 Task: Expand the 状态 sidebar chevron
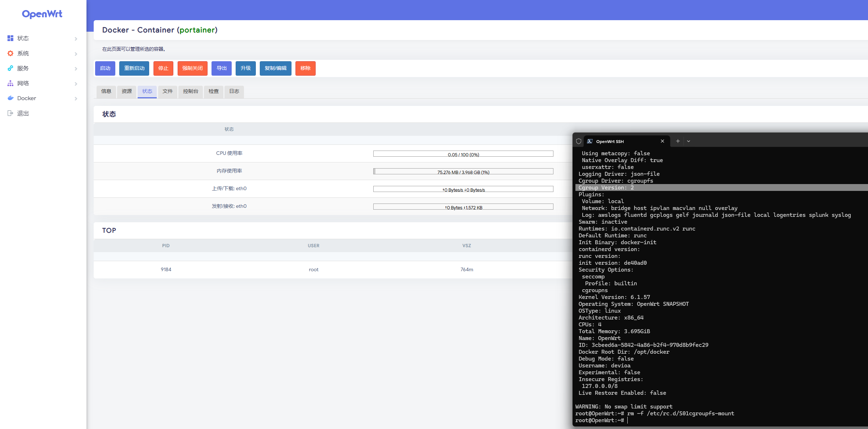(76, 39)
